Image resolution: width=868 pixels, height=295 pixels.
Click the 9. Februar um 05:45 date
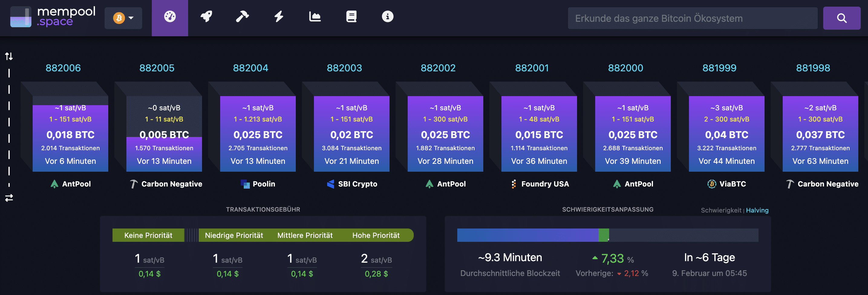click(x=710, y=273)
